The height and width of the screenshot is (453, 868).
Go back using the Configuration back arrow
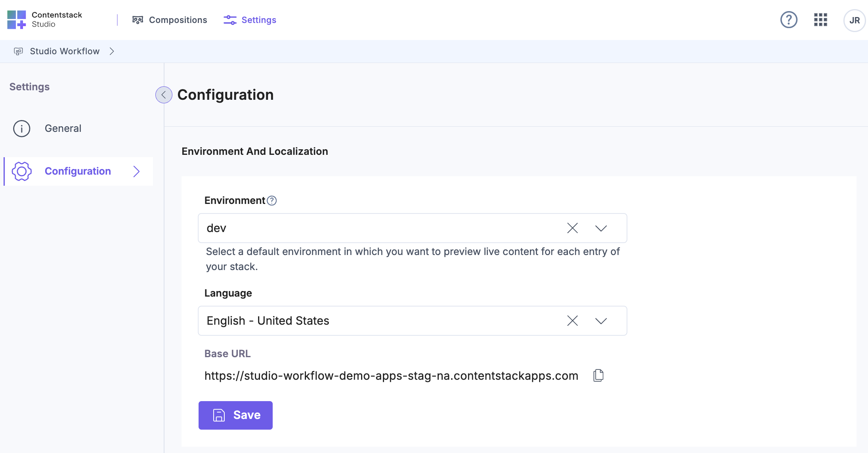coord(163,95)
